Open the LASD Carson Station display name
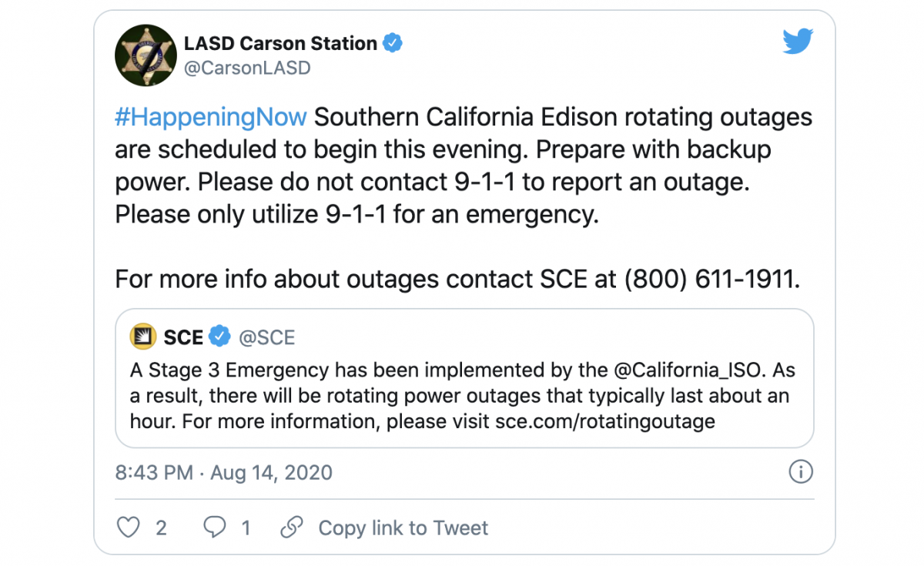 [280, 43]
